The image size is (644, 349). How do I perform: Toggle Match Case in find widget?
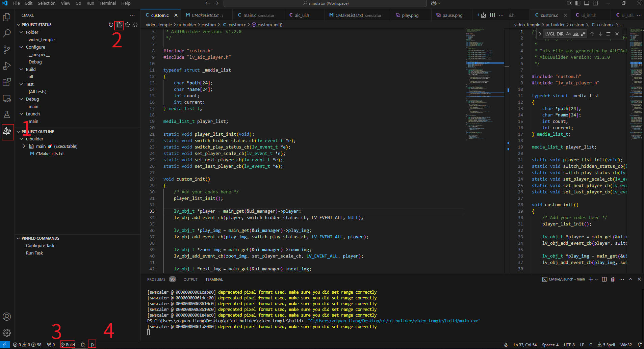[x=568, y=34]
